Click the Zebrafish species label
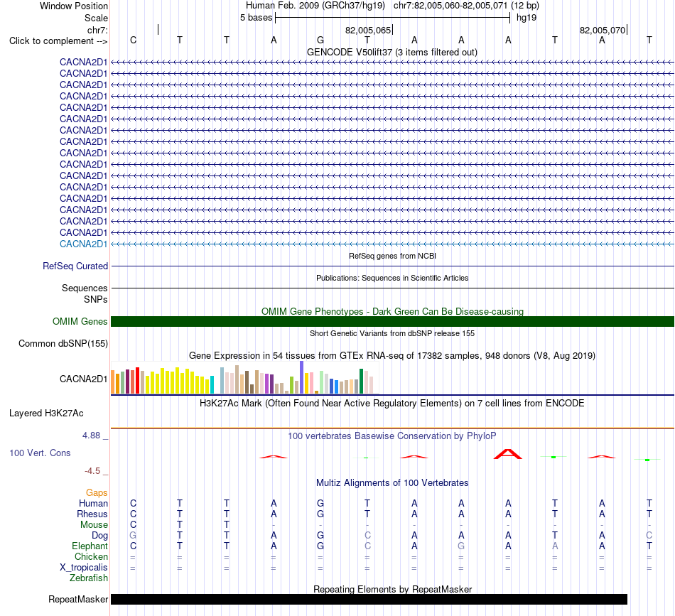The height and width of the screenshot is (616, 675). tap(89, 578)
